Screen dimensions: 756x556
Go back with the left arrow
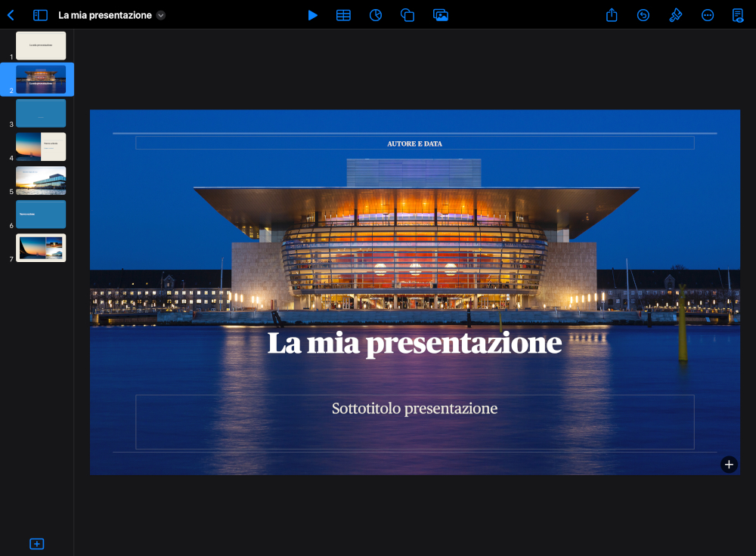click(11, 14)
